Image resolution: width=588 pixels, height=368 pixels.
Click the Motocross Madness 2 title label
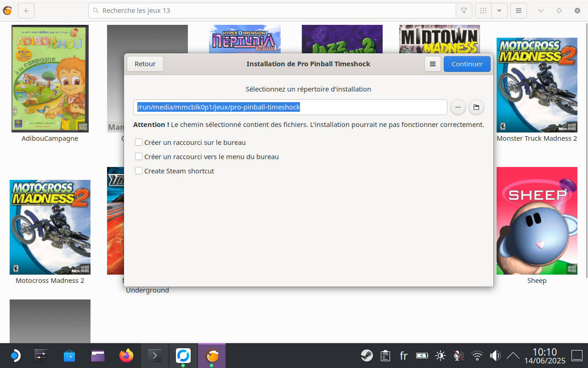click(x=50, y=281)
